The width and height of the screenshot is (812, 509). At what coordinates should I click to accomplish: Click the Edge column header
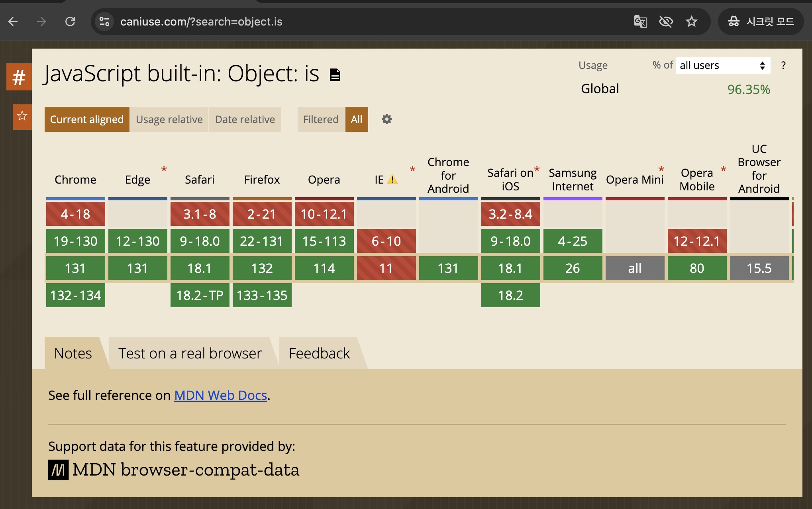click(x=137, y=180)
